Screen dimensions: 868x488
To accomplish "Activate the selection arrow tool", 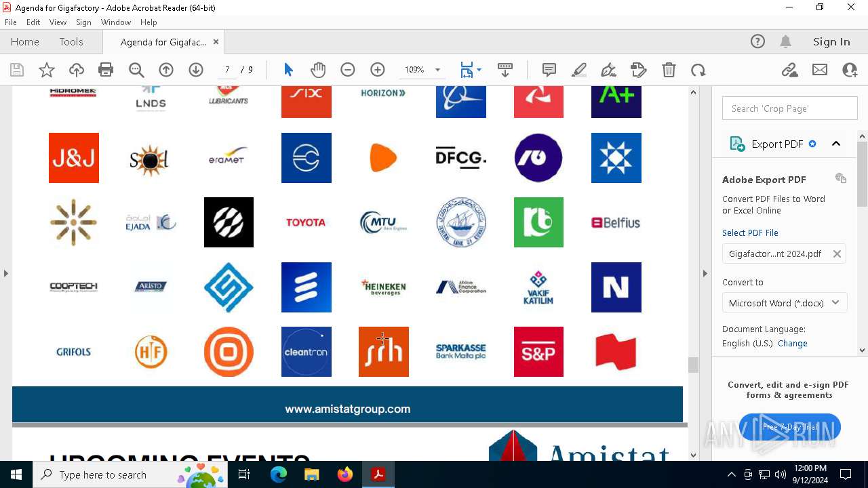I will click(288, 70).
